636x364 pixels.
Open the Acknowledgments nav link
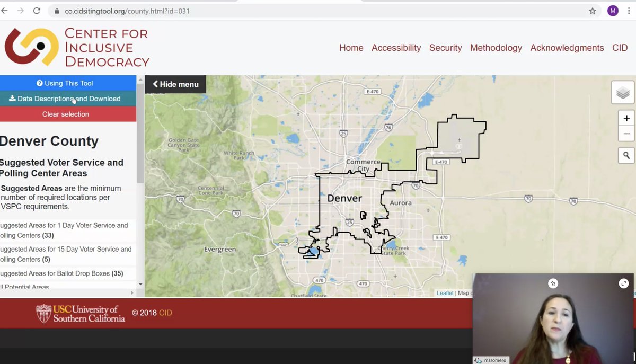click(567, 48)
